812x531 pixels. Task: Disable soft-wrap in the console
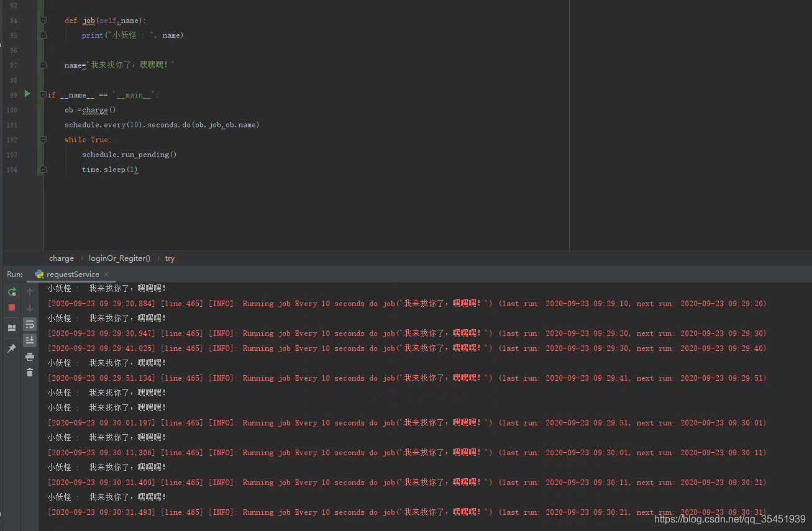(29, 324)
